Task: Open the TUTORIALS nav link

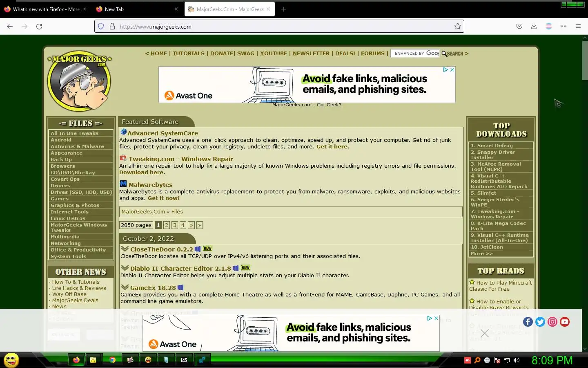Action: coord(189,53)
